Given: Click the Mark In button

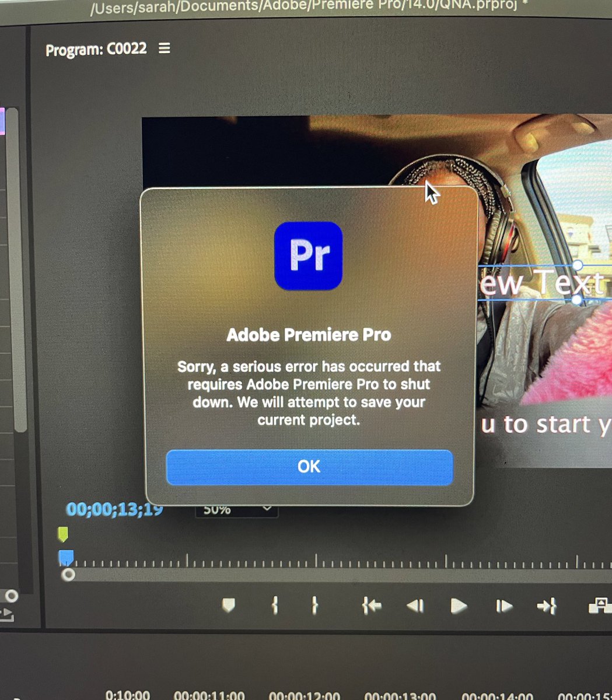Looking at the screenshot, I should pos(275,606).
